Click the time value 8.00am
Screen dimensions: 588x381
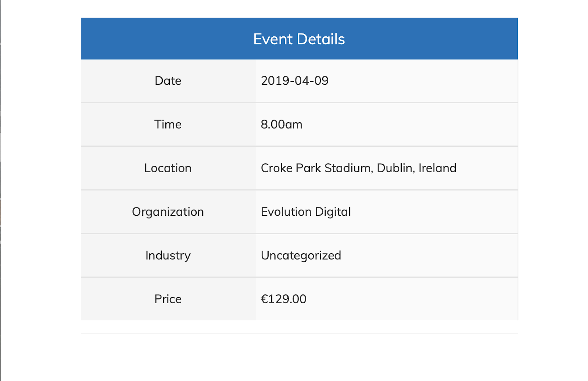pos(282,124)
